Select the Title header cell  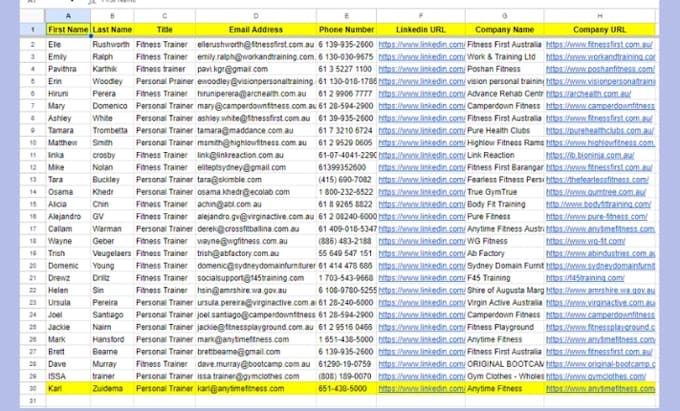[164, 29]
